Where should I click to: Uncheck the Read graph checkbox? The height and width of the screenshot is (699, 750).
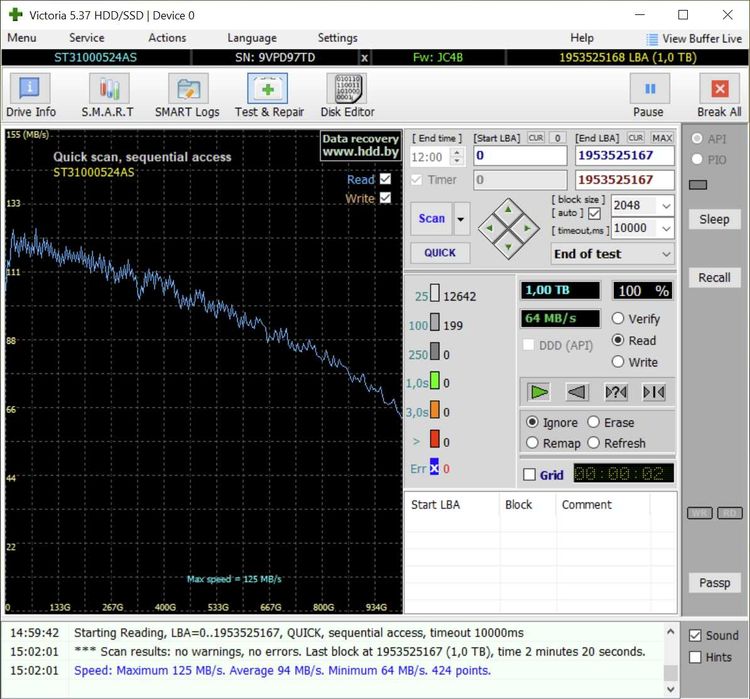pyautogui.click(x=386, y=180)
